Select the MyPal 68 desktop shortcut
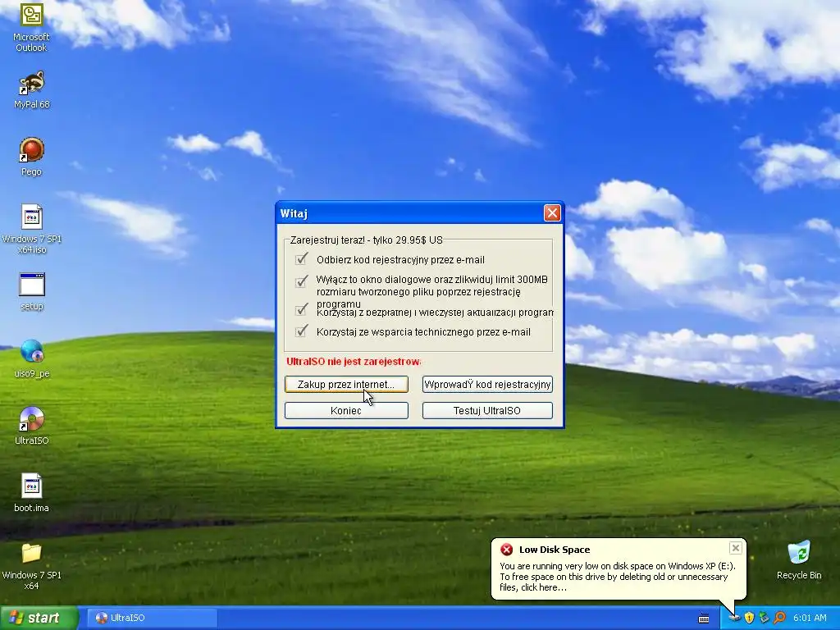The image size is (840, 630). [31, 89]
